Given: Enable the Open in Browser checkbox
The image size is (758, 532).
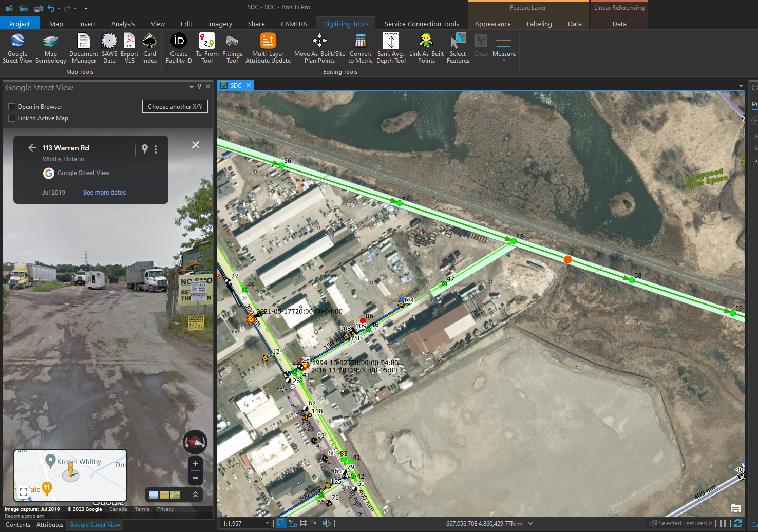Looking at the screenshot, I should pyautogui.click(x=12, y=107).
